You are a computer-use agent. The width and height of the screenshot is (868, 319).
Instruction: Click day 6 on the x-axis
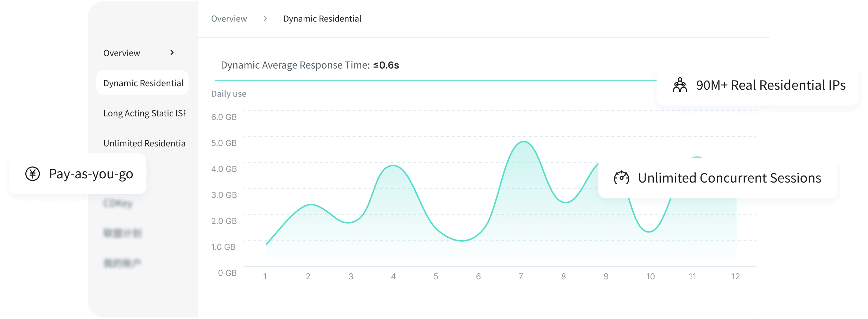(x=478, y=277)
